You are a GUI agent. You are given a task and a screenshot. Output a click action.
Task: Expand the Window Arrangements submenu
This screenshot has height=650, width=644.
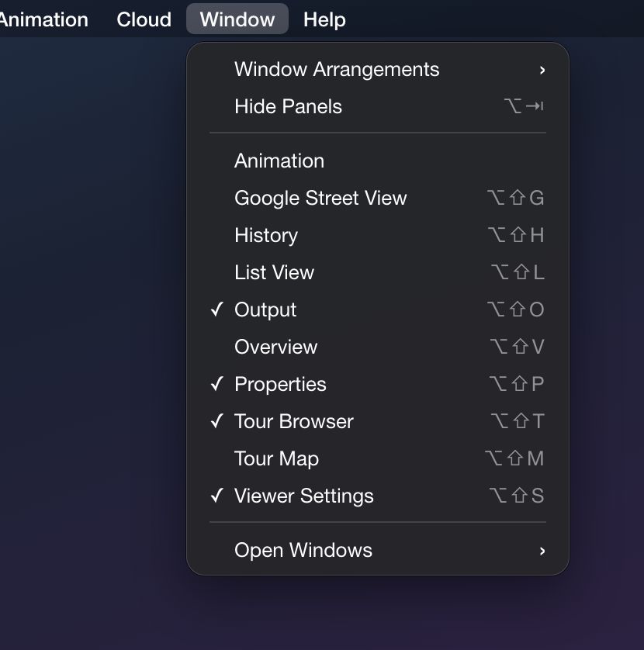pos(378,69)
